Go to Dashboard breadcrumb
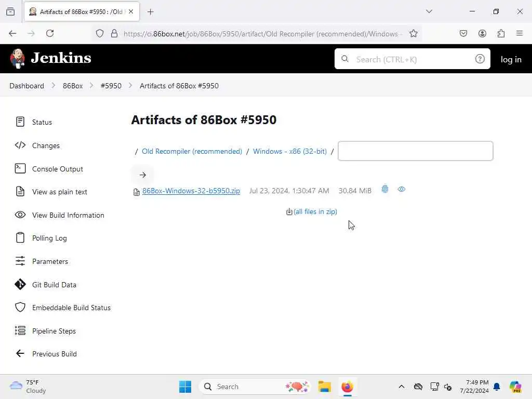This screenshot has width=532, height=399. click(27, 86)
